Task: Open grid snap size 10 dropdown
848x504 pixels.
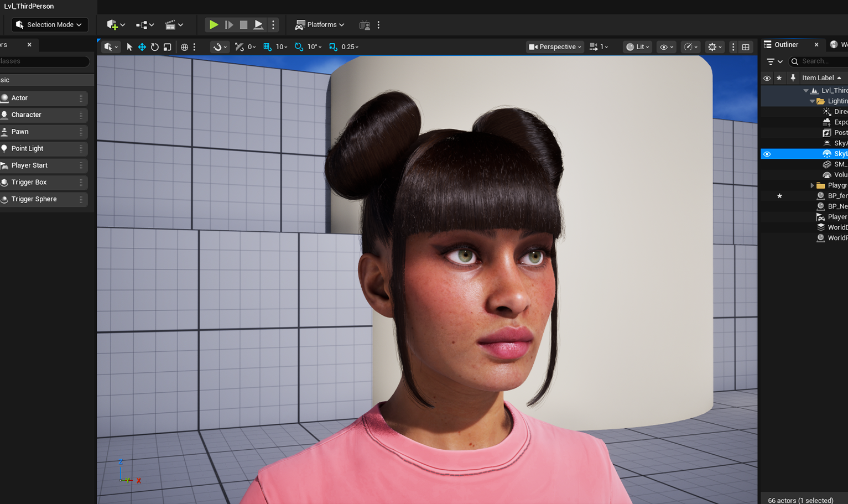Action: coord(282,47)
